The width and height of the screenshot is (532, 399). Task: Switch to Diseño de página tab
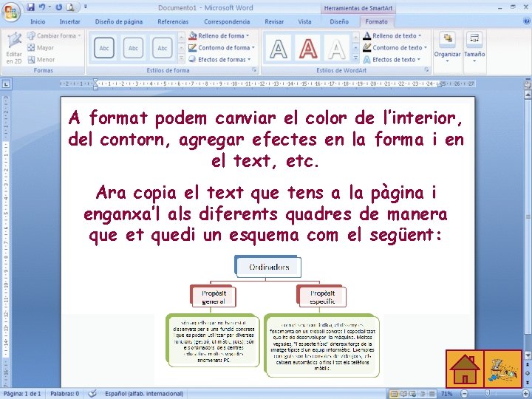[119, 21]
